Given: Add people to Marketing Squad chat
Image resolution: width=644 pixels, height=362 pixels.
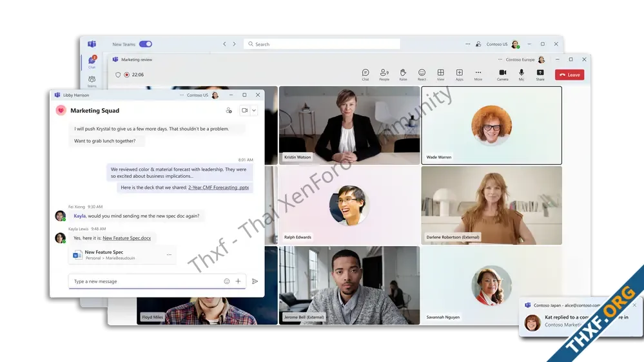Looking at the screenshot, I should 229,110.
